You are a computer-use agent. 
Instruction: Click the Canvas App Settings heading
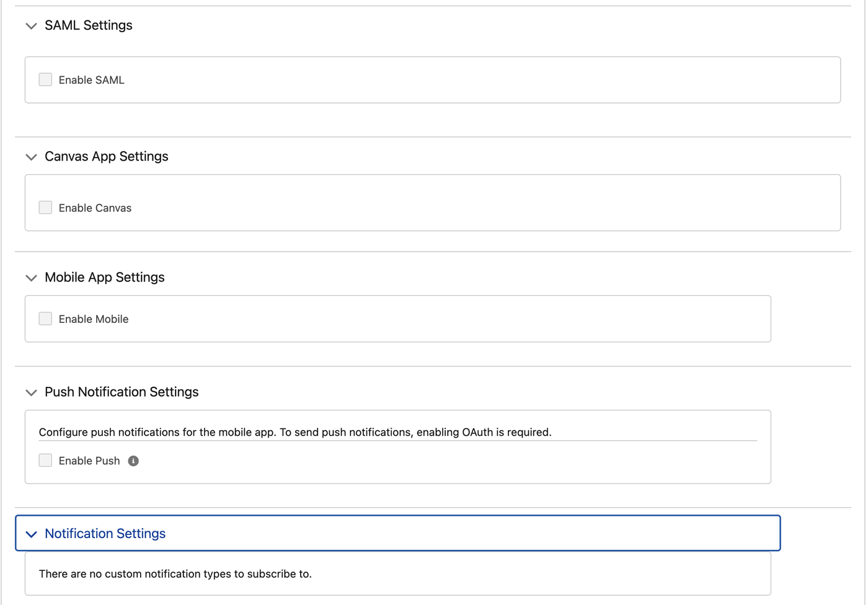(x=107, y=156)
